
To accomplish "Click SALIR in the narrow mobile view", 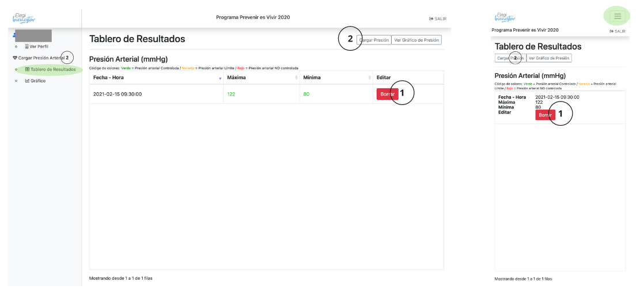I will 617,31.
